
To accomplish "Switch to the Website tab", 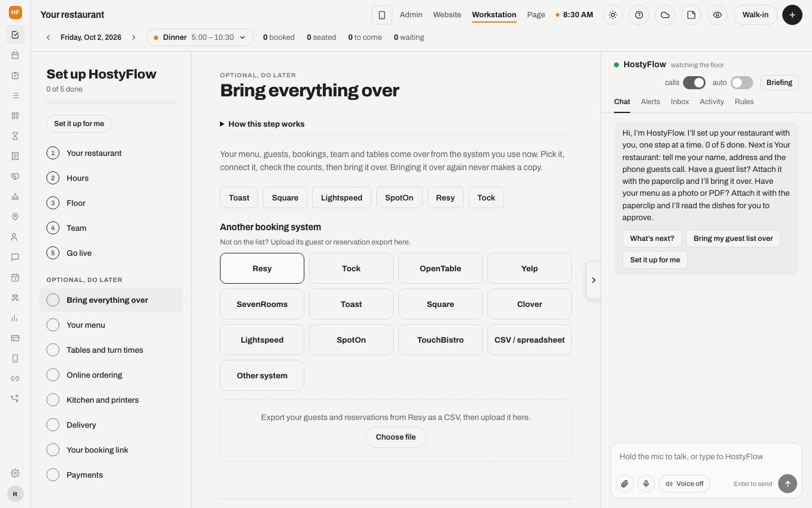I will point(447,15).
